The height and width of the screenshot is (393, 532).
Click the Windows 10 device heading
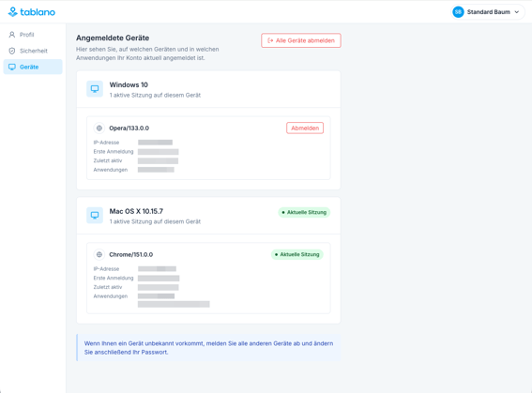pyautogui.click(x=129, y=84)
